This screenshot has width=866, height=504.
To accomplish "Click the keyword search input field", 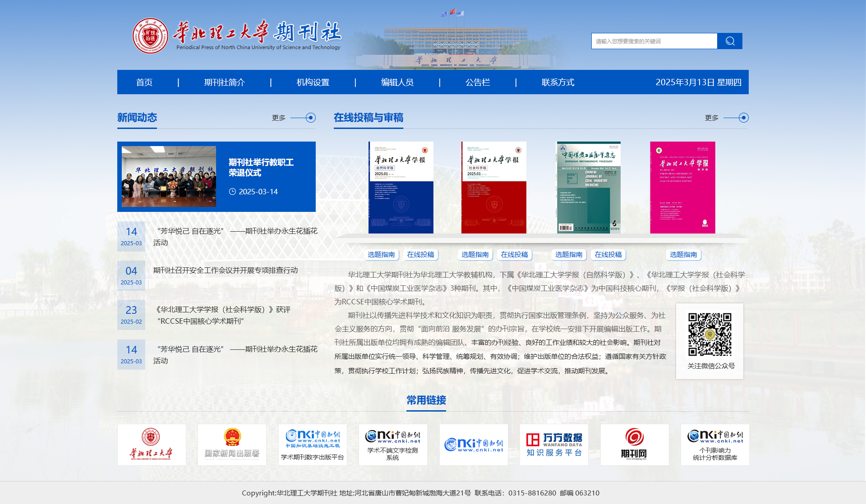I will click(x=654, y=41).
